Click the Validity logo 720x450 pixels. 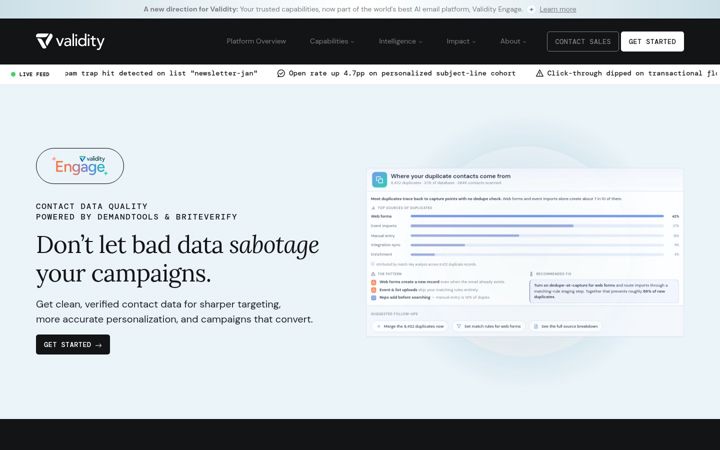(70, 41)
